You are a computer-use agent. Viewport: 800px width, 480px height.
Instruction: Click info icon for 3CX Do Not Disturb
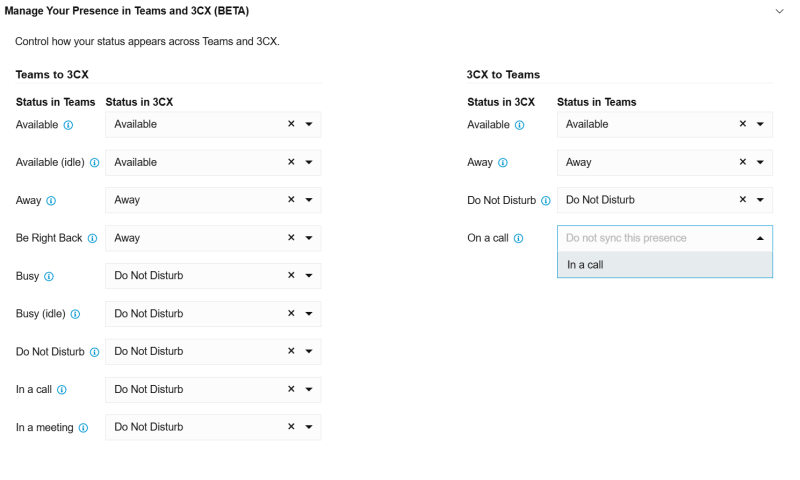tap(546, 200)
